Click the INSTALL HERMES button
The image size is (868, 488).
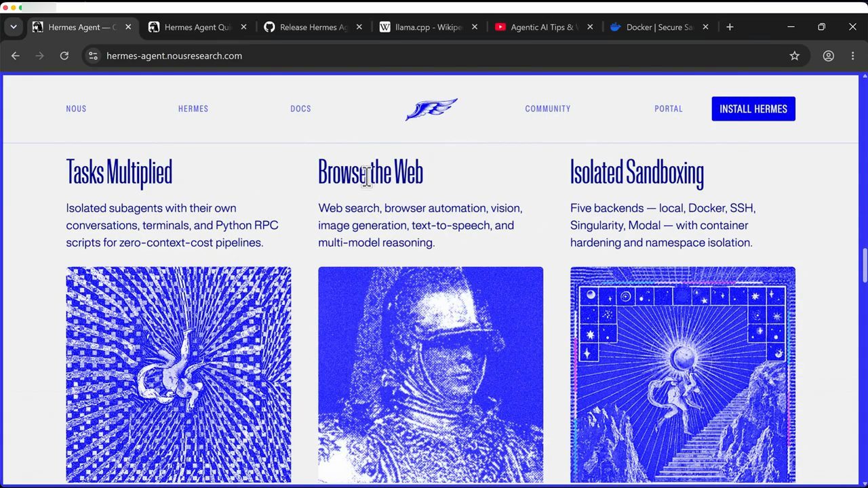click(x=753, y=108)
